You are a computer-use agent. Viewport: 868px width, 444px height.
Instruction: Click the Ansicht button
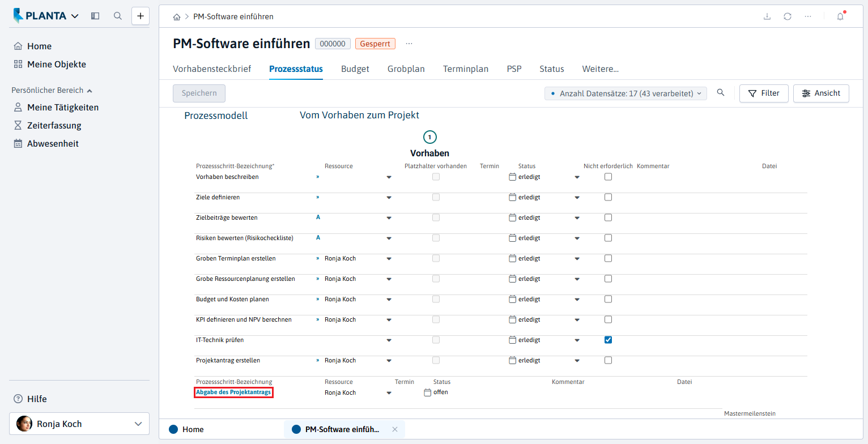coord(821,93)
